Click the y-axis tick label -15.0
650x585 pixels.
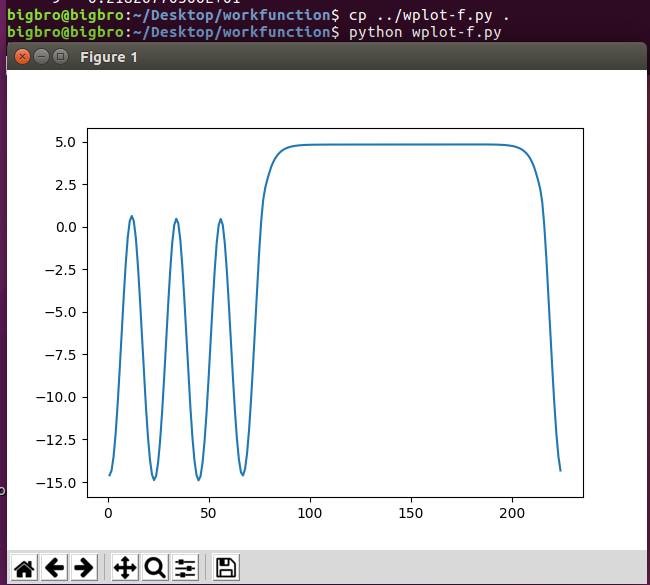(59, 482)
